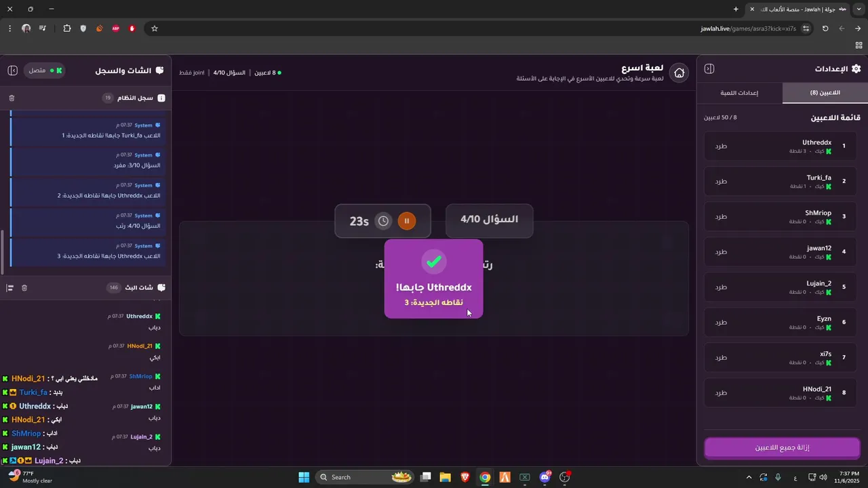This screenshot has width=868, height=488.
Task: Show hidden system tray icons
Action: click(x=749, y=477)
